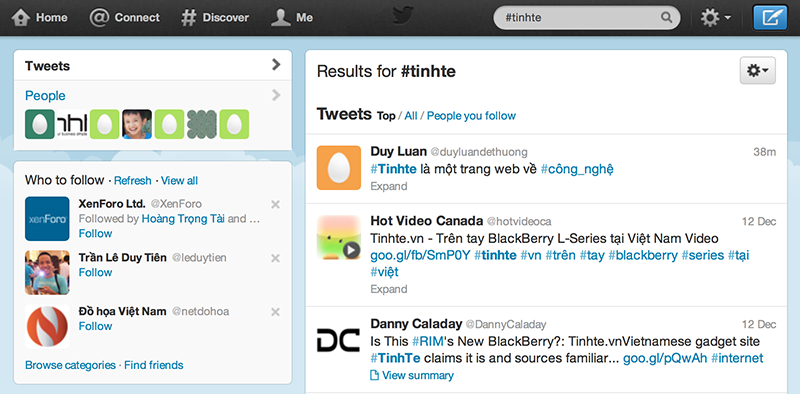Dismiss the XenForo Ltd. follow suggestion
The height and width of the screenshot is (394, 800).
pyautogui.click(x=275, y=205)
